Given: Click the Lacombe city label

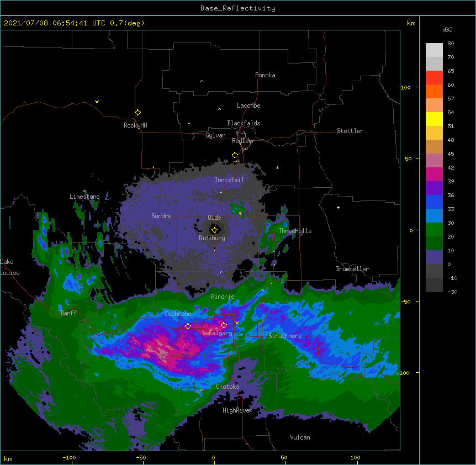Looking at the screenshot, I should (248, 105).
